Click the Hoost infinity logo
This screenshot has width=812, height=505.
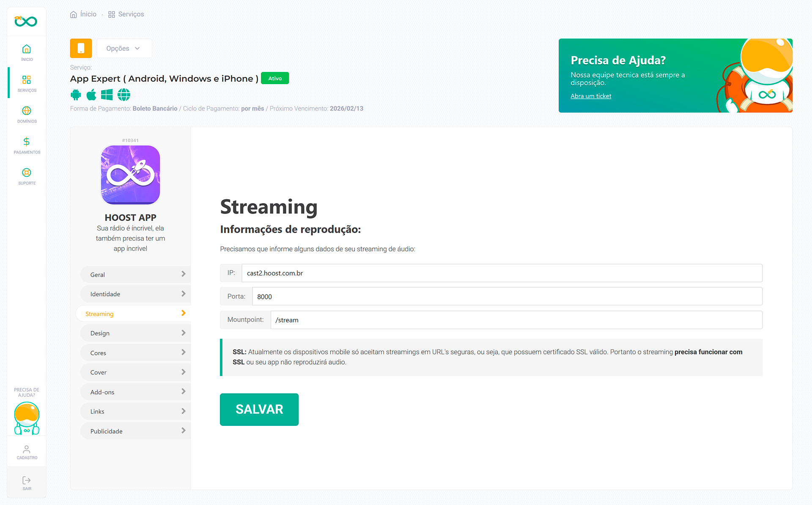pos(26,21)
